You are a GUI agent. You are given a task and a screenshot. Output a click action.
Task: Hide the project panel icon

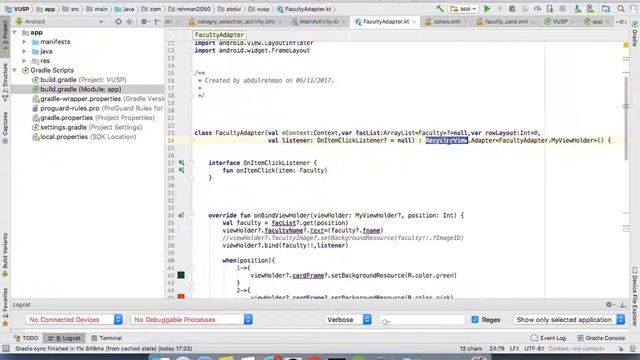point(157,21)
